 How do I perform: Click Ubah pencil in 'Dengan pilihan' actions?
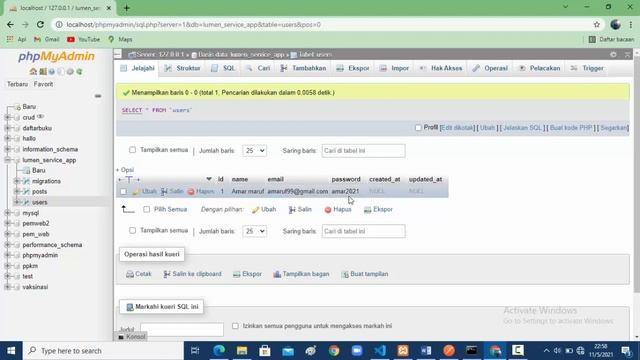(256, 209)
